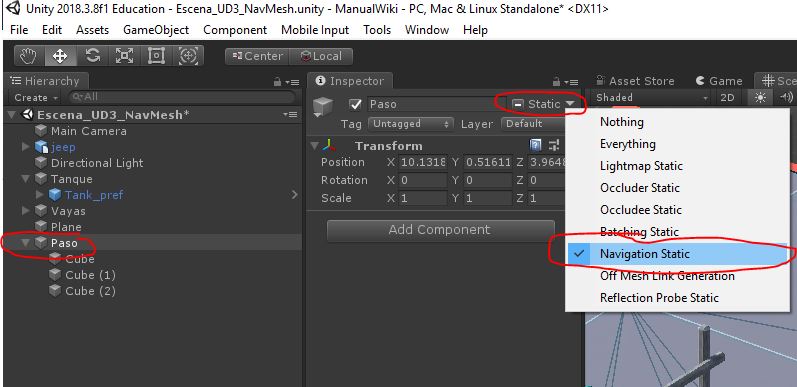
Task: Open the GameObject menu
Action: pos(156,30)
